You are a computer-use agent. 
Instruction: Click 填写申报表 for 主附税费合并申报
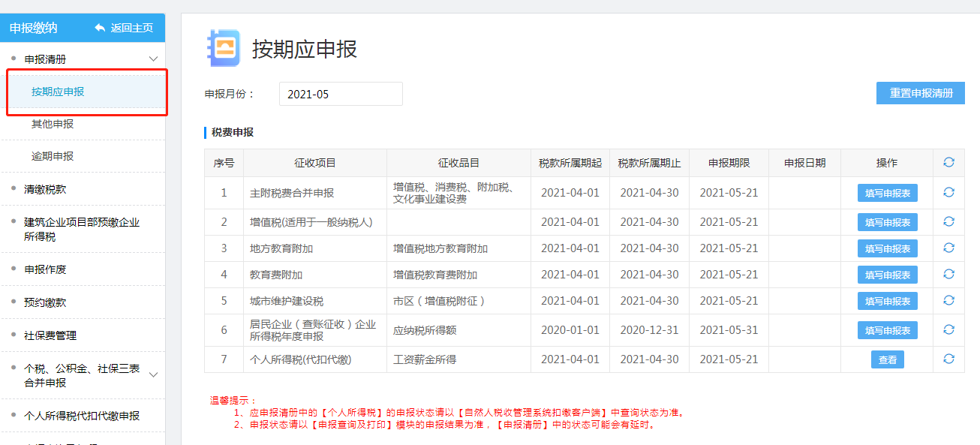(888, 193)
